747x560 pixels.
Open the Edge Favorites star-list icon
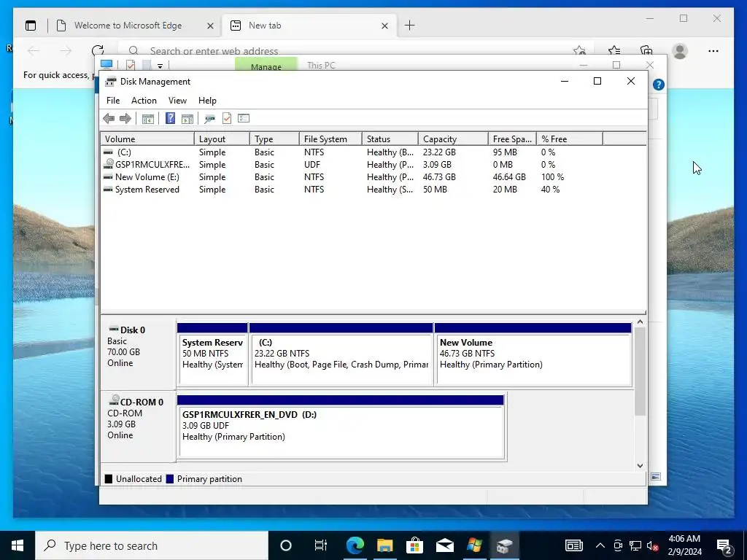click(614, 50)
